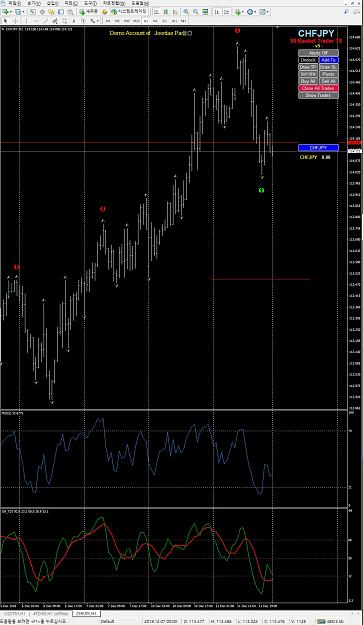Click the Undock button

pyautogui.click(x=308, y=60)
